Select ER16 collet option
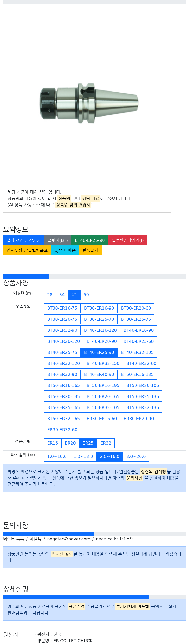The image size is (189, 644). (x=52, y=443)
